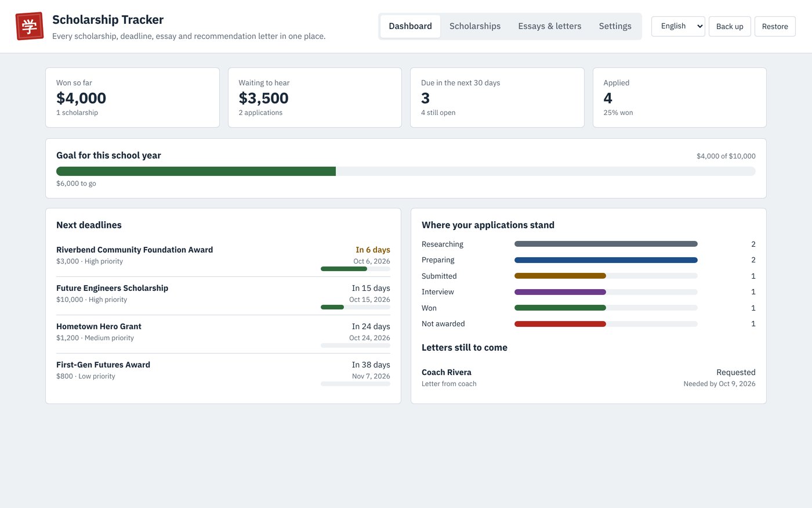This screenshot has height=508, width=812.
Task: Click the Preparing status bar
Action: [606, 260]
